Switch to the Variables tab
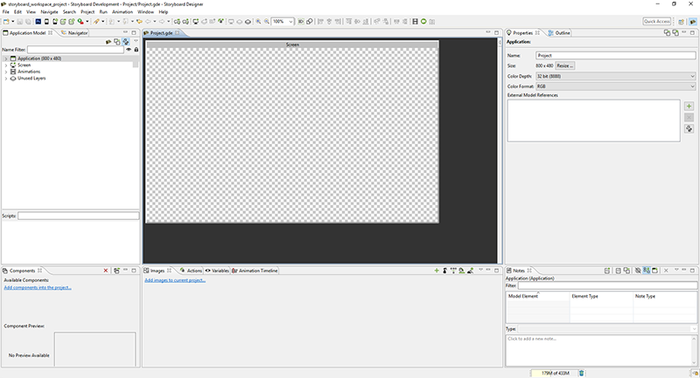The image size is (700, 378). pyautogui.click(x=217, y=270)
